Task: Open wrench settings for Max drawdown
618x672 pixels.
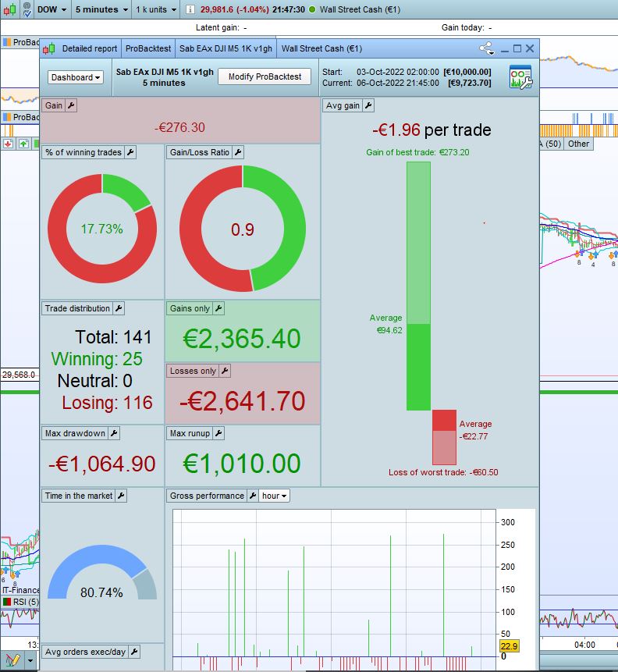Action: [114, 433]
